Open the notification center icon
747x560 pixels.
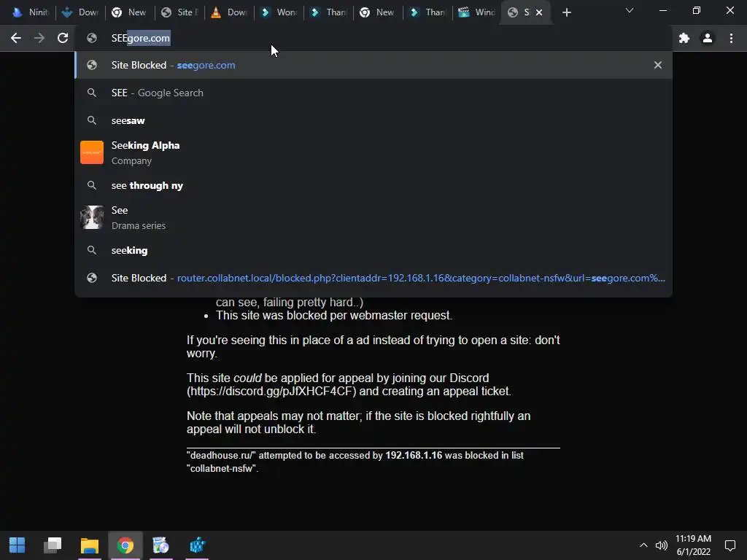pyautogui.click(x=729, y=545)
